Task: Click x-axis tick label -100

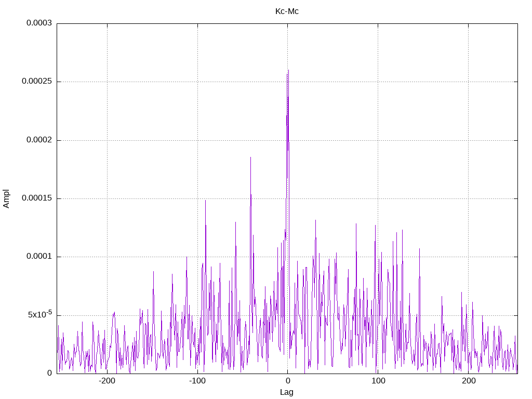Action: tap(197, 381)
